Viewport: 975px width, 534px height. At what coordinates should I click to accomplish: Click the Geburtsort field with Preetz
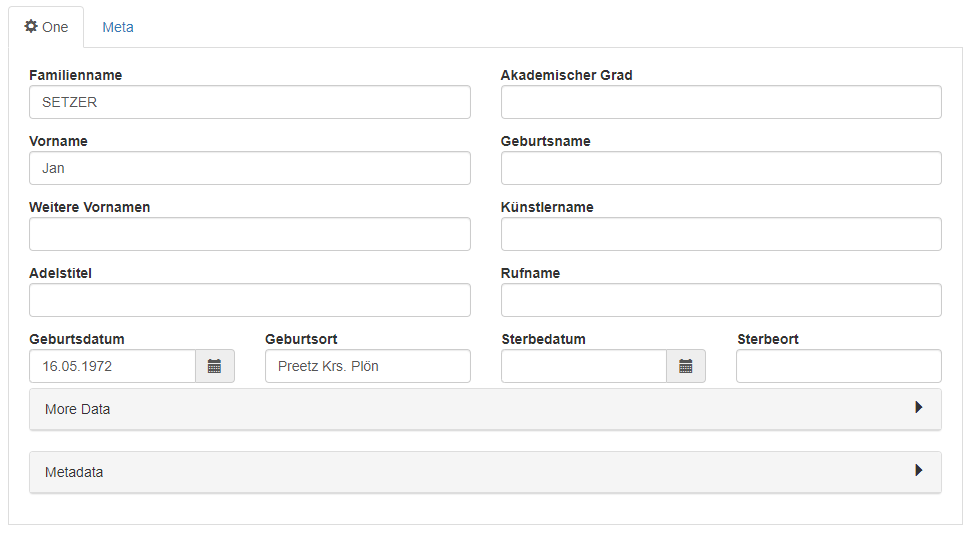(x=368, y=366)
